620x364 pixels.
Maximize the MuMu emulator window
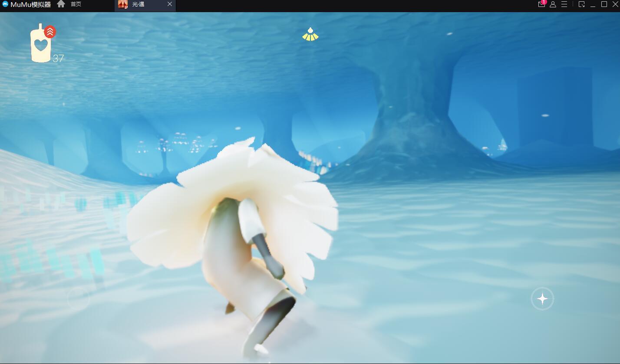[604, 4]
